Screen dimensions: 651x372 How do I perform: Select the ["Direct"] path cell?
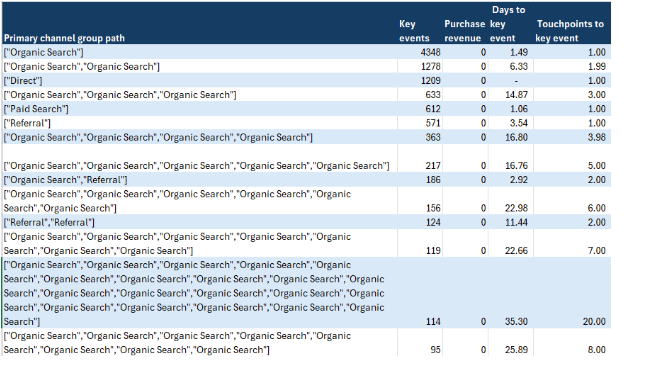199,81
